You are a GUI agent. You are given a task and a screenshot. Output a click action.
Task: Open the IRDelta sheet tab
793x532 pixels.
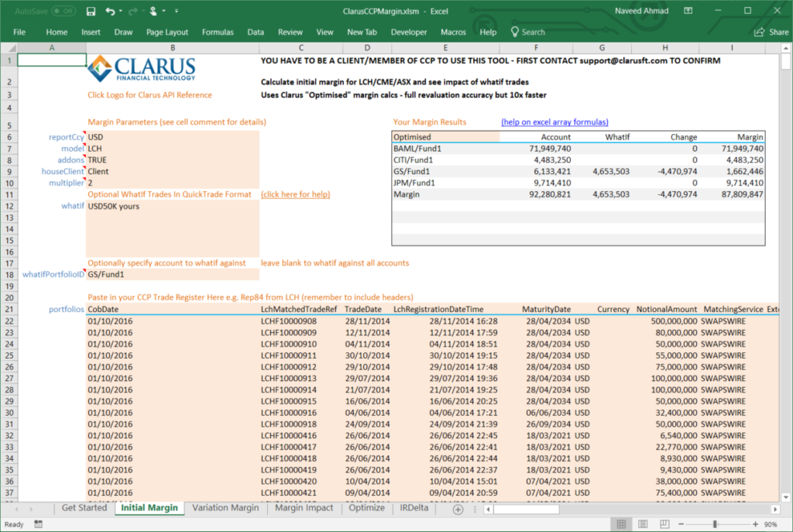[x=414, y=508]
